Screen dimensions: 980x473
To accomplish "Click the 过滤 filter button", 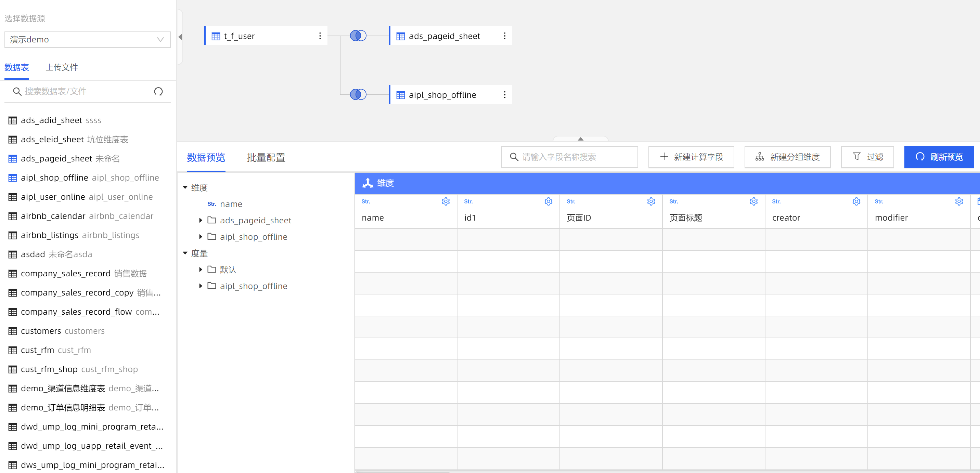I will pos(867,157).
